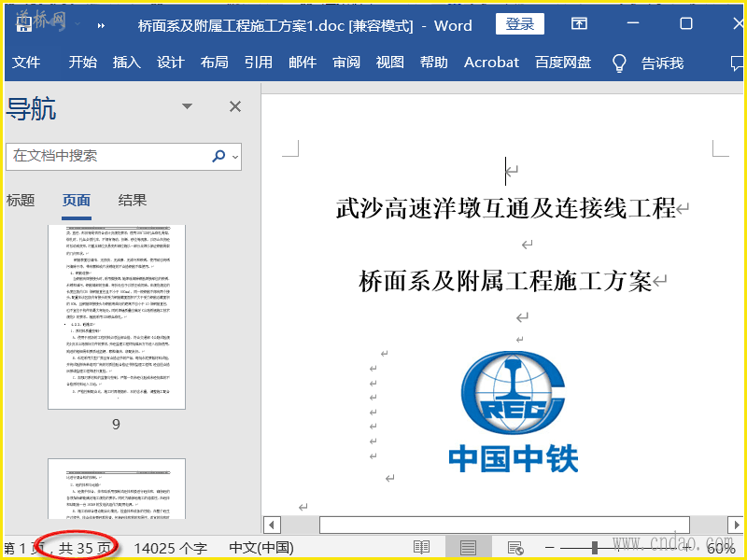The height and width of the screenshot is (560, 747).
Task: Switch to the 视图 tab
Action: pos(390,63)
